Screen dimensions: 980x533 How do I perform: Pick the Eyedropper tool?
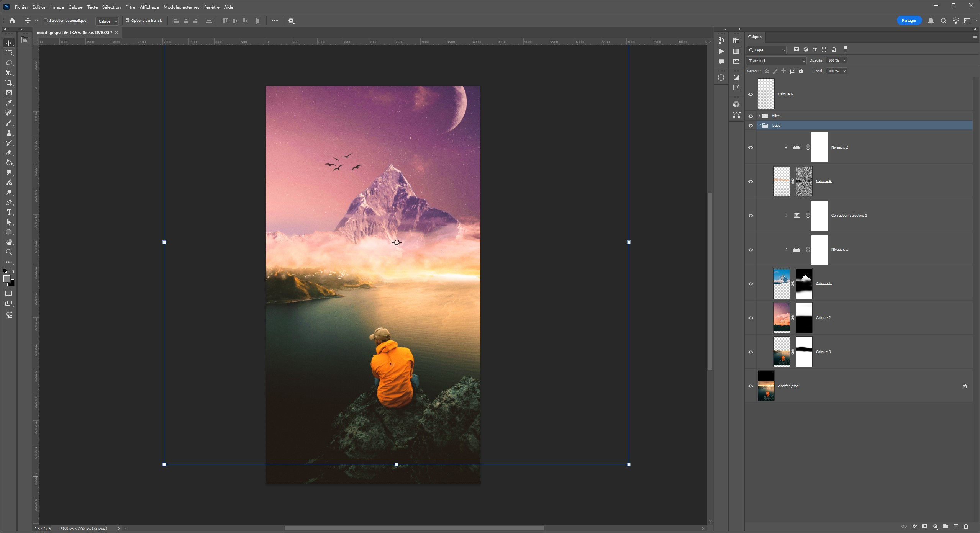[x=9, y=103]
